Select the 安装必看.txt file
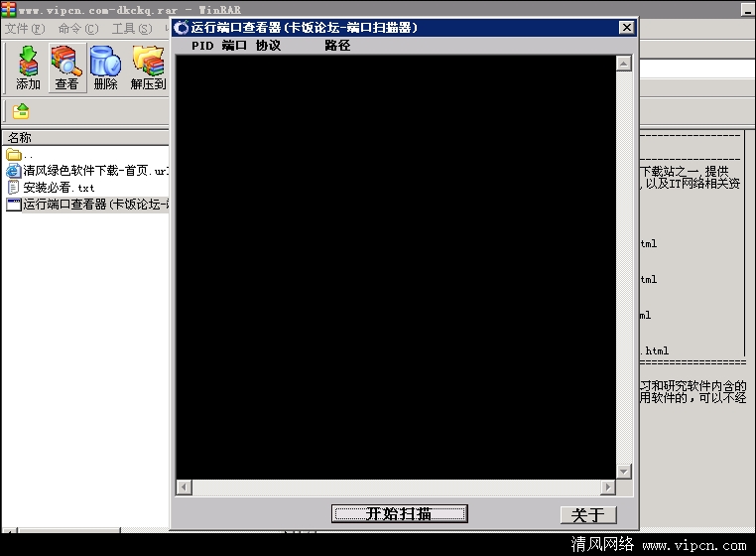756x556 pixels. pos(58,188)
